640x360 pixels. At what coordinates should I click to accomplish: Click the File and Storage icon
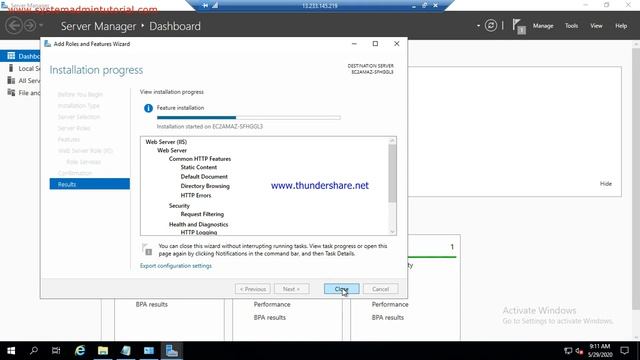point(11,93)
